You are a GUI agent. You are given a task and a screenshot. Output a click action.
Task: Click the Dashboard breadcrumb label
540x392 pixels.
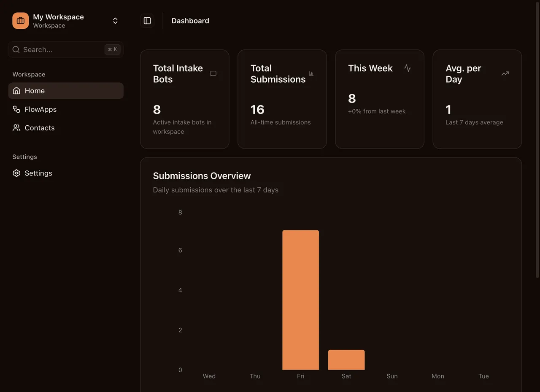190,20
